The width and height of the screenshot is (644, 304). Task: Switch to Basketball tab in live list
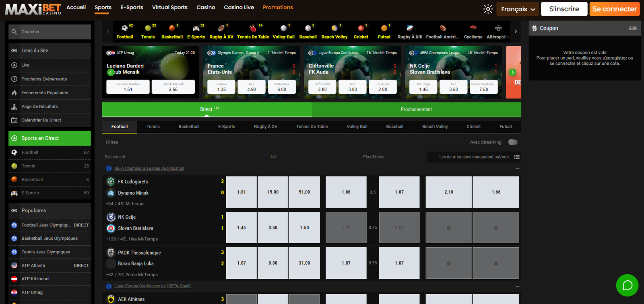pyautogui.click(x=189, y=127)
